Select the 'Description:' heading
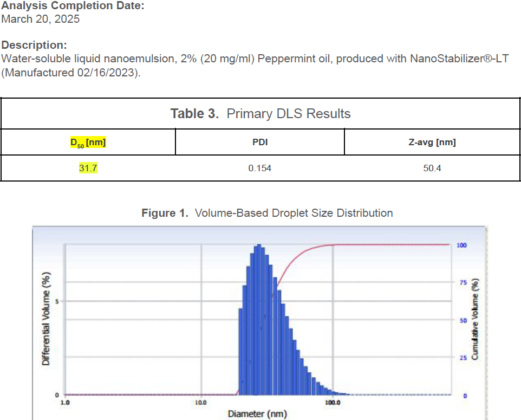The width and height of the screenshot is (521, 420). [34, 45]
